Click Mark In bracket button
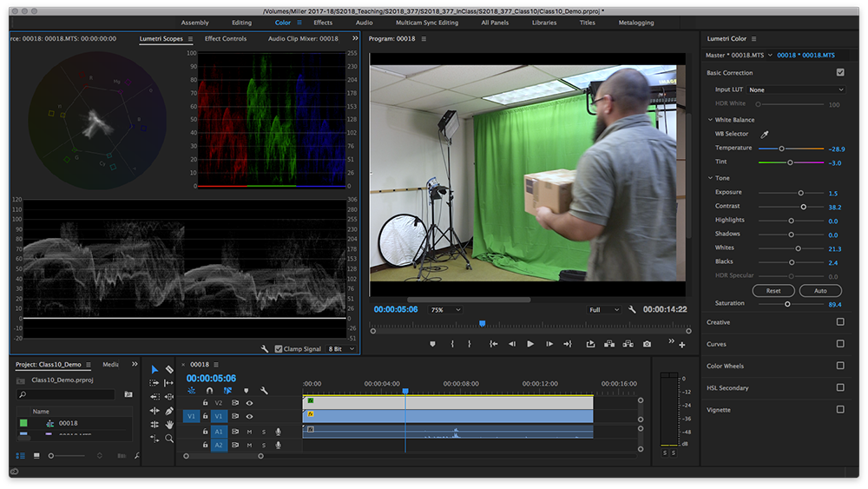 tap(452, 344)
